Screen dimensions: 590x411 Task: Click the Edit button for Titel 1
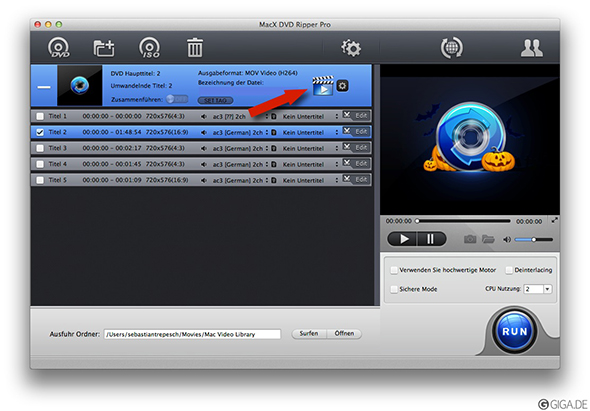(x=361, y=116)
